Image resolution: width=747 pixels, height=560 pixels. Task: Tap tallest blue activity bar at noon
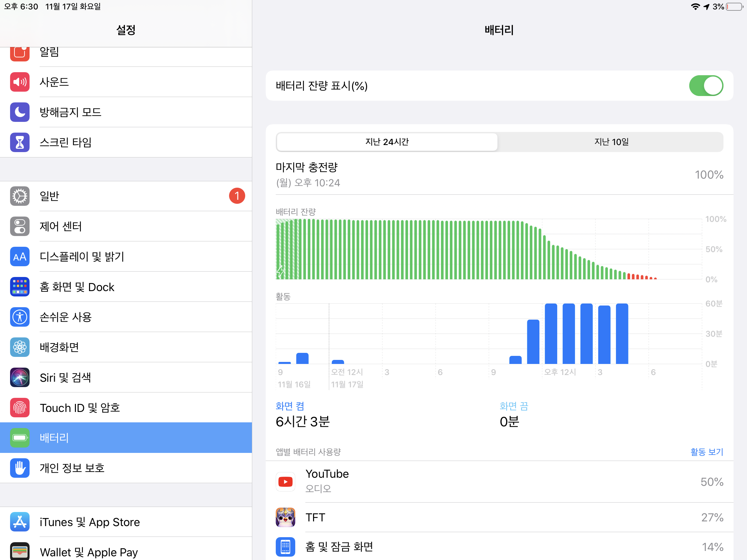[551, 333]
